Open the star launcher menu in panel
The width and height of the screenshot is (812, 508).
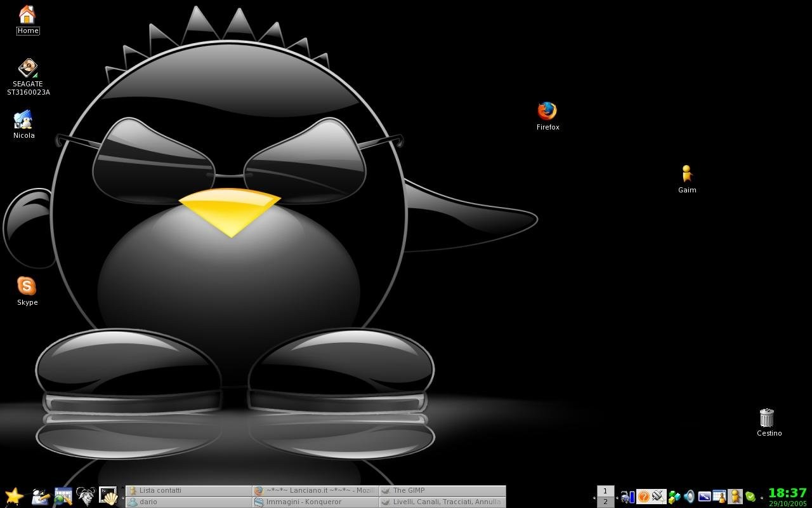pyautogui.click(x=14, y=496)
